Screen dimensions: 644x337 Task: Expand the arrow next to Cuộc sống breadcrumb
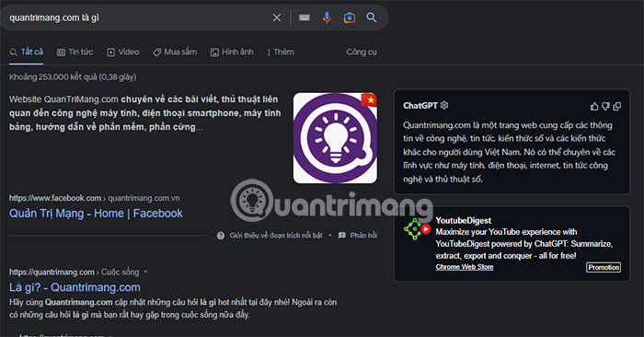pyautogui.click(x=145, y=272)
